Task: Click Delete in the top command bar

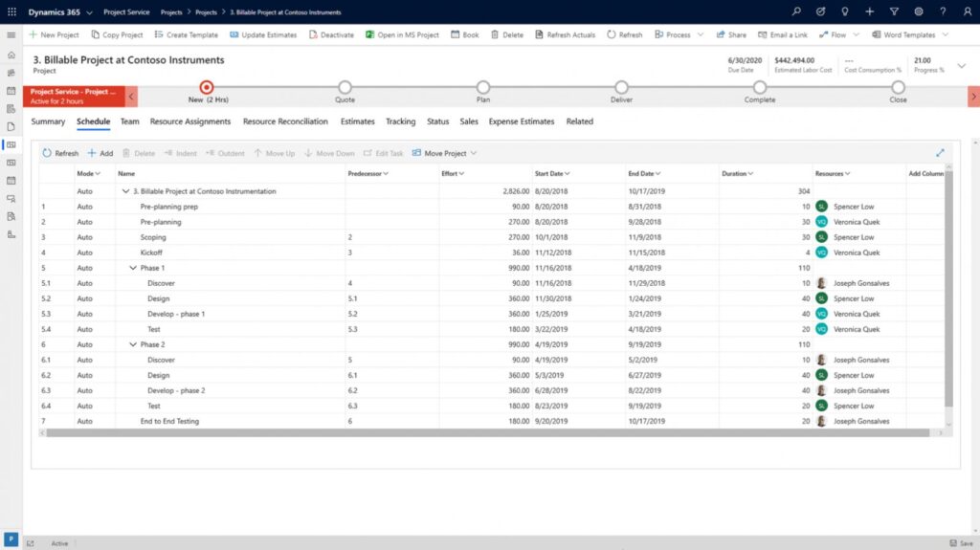Action: point(507,35)
